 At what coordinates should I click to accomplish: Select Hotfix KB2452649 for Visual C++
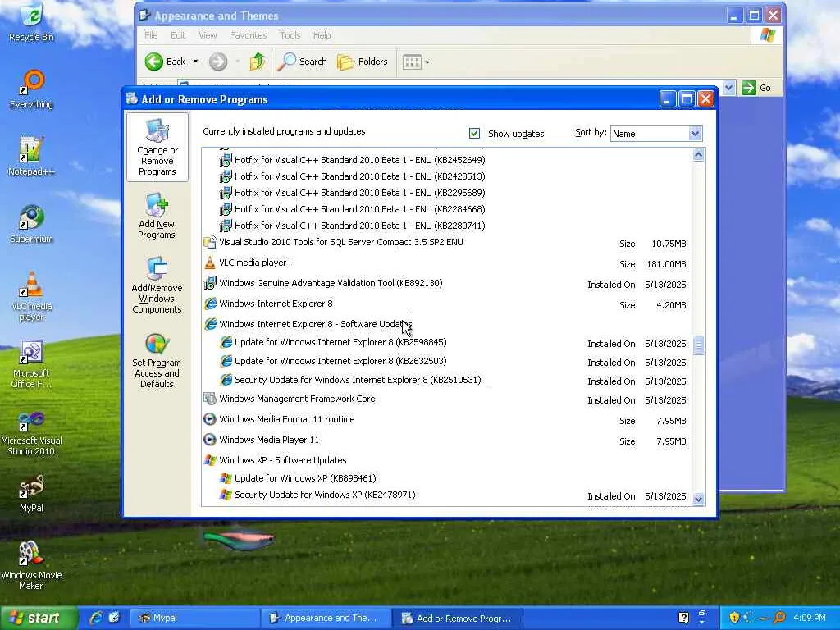click(353, 160)
